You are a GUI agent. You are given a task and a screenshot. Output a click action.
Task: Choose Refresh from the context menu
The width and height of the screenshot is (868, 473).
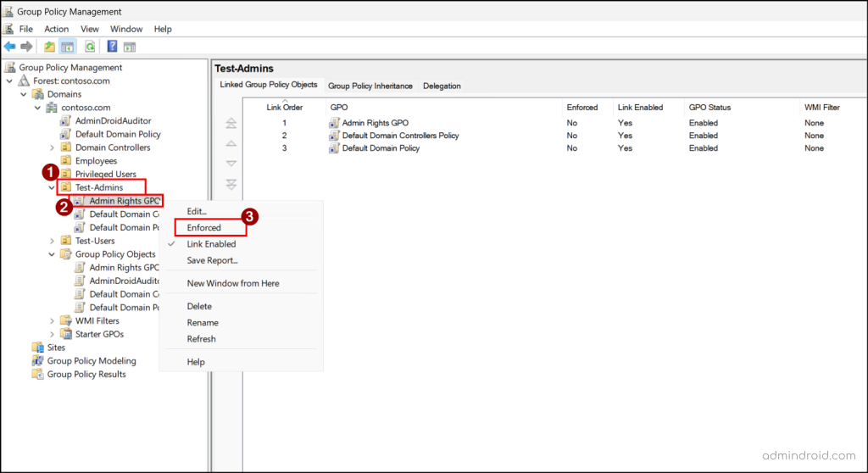pos(202,339)
